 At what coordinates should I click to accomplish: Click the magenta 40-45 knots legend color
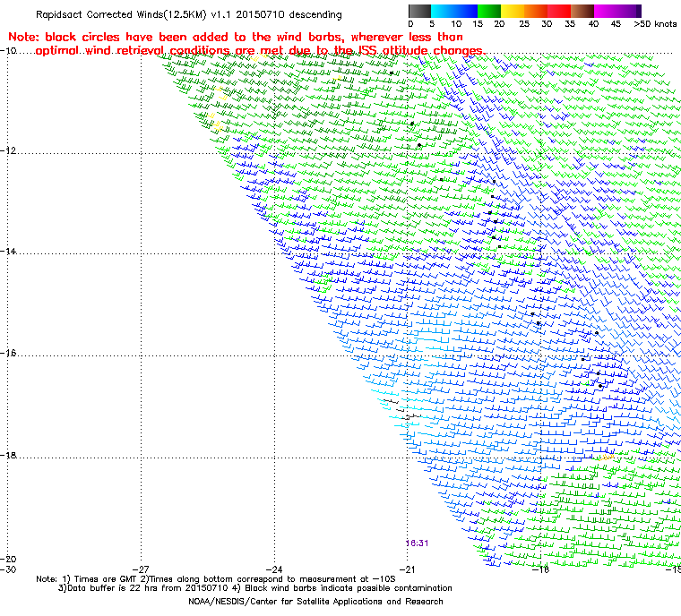pos(607,12)
